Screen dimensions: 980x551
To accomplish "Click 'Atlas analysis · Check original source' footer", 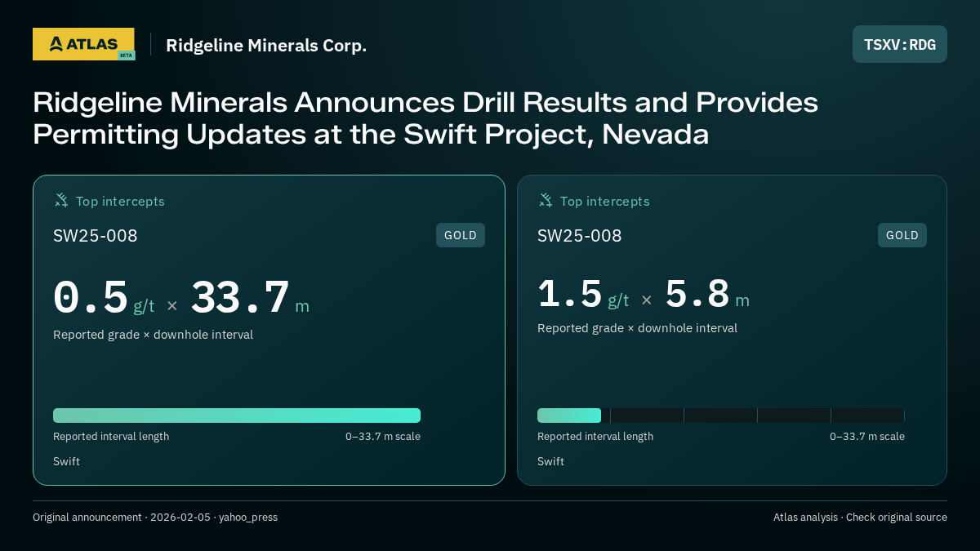I will click(x=860, y=518).
